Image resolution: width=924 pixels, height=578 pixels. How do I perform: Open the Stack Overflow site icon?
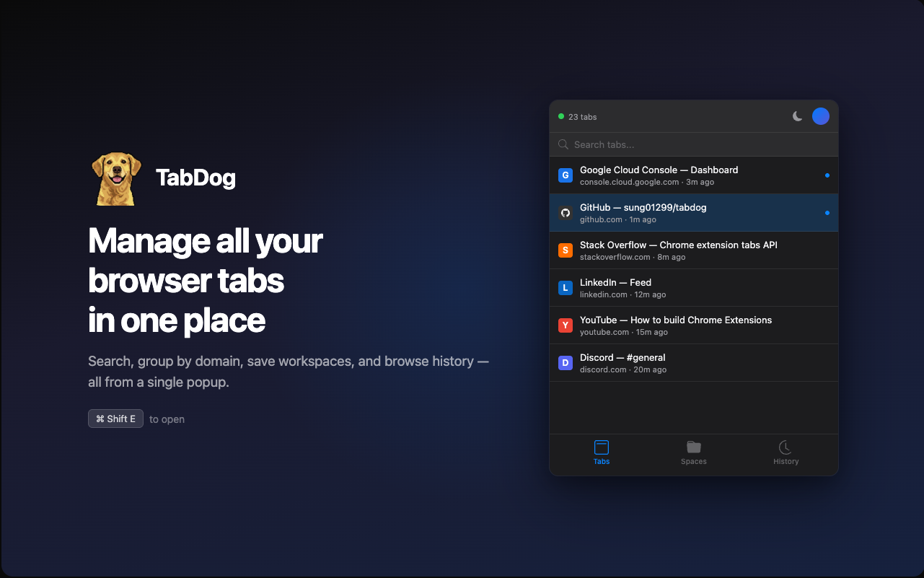(565, 250)
